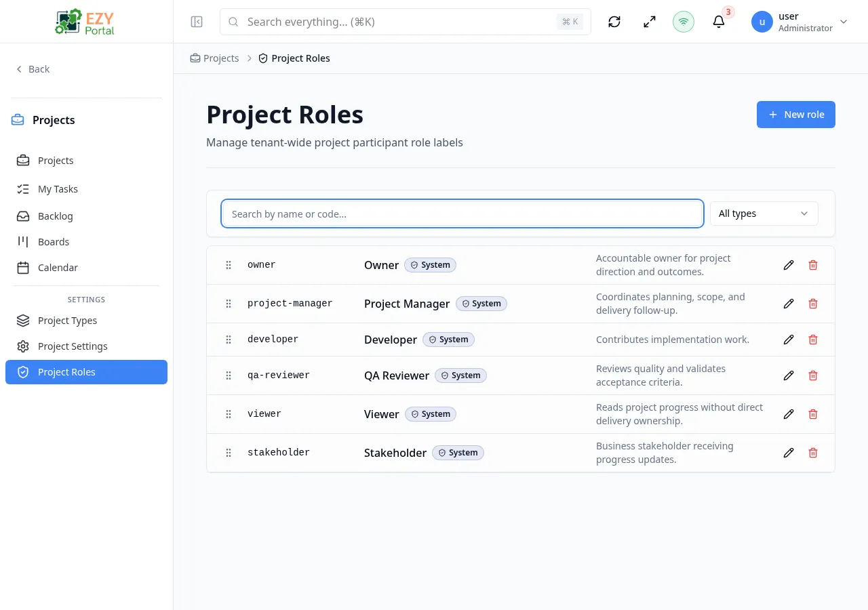This screenshot has width=868, height=610.
Task: Edit the qa-reviewer role
Action: coord(789,375)
